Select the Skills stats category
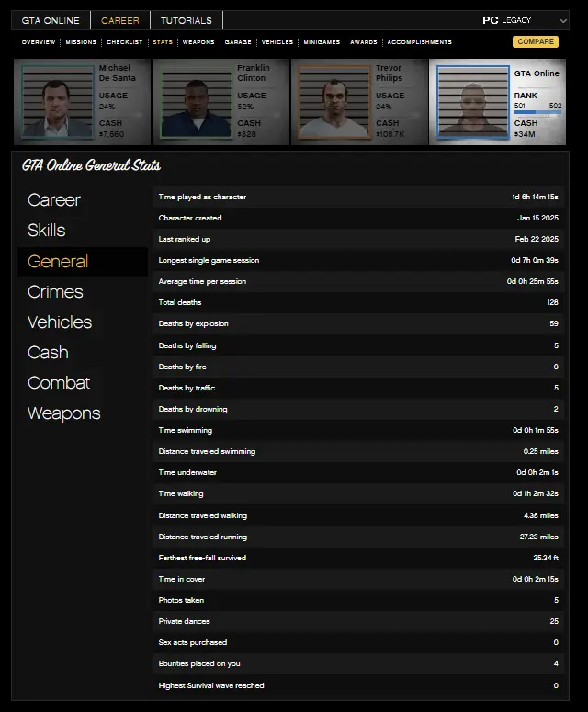This screenshot has width=588, height=712. tap(46, 231)
